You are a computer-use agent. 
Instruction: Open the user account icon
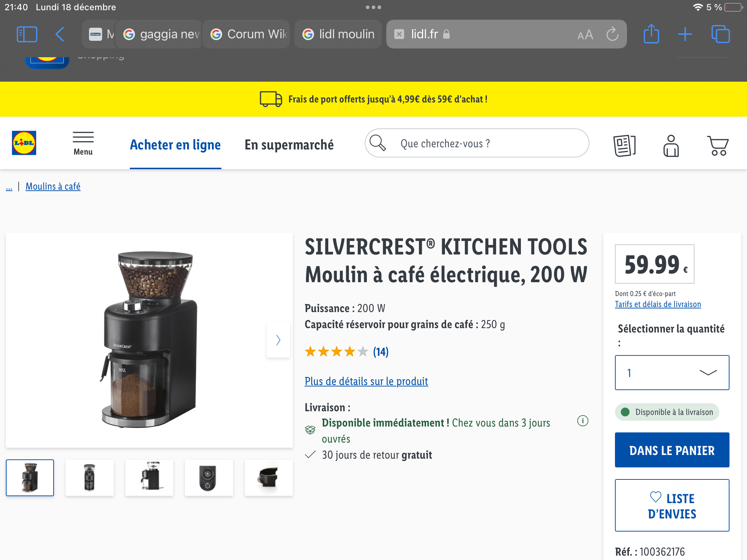[671, 145]
